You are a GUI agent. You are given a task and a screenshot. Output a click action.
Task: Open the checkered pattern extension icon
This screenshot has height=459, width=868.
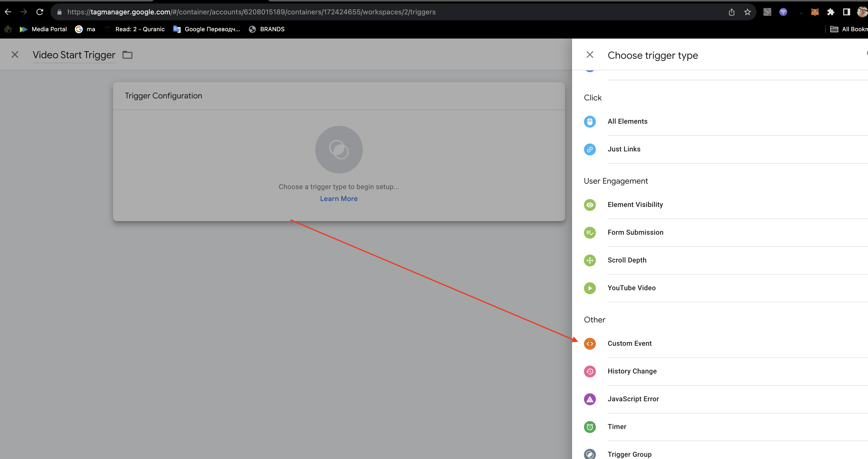(x=767, y=12)
